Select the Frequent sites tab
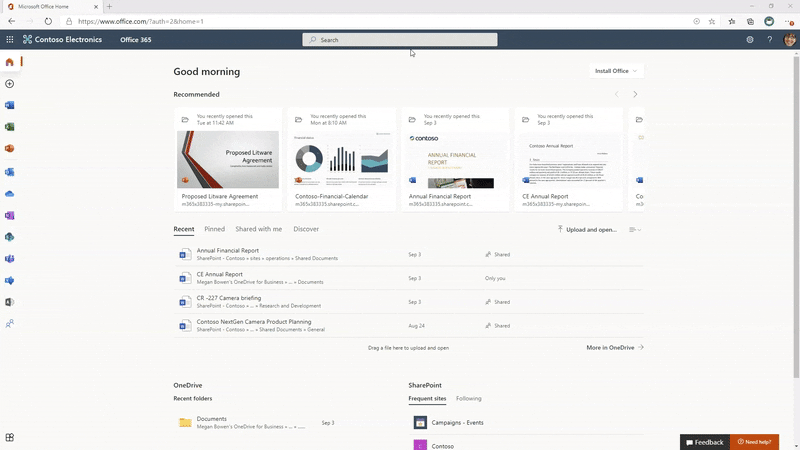Viewport: 800px width, 450px height. [427, 398]
